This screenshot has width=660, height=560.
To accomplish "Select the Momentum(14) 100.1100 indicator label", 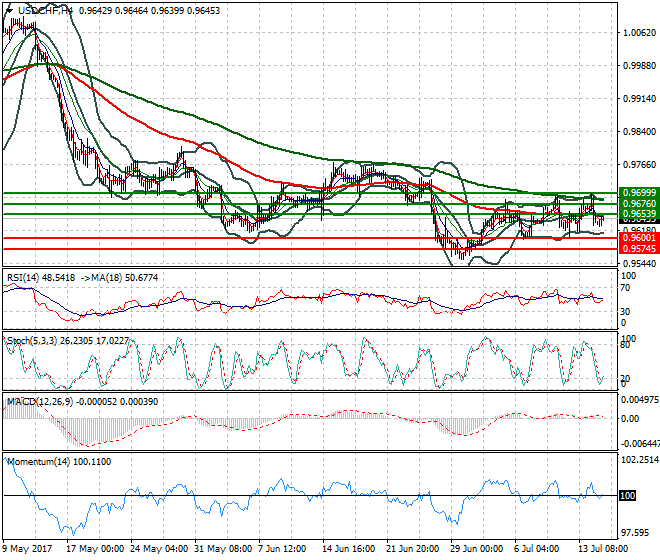I will [x=59, y=462].
